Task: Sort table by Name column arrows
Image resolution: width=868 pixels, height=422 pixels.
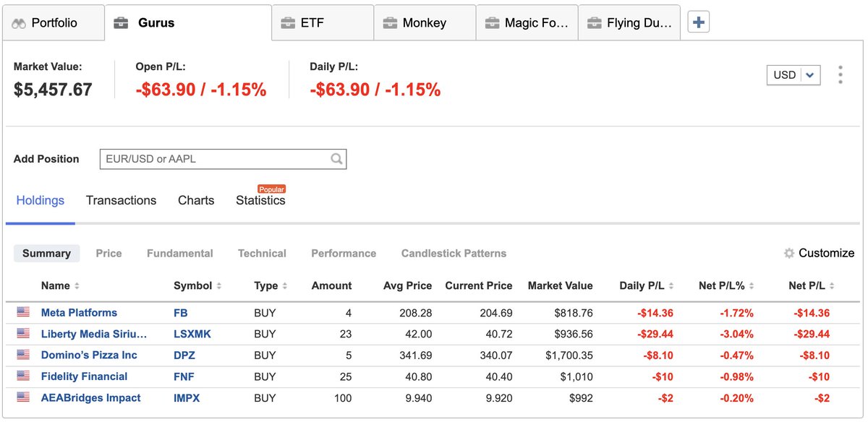Action: (x=77, y=286)
